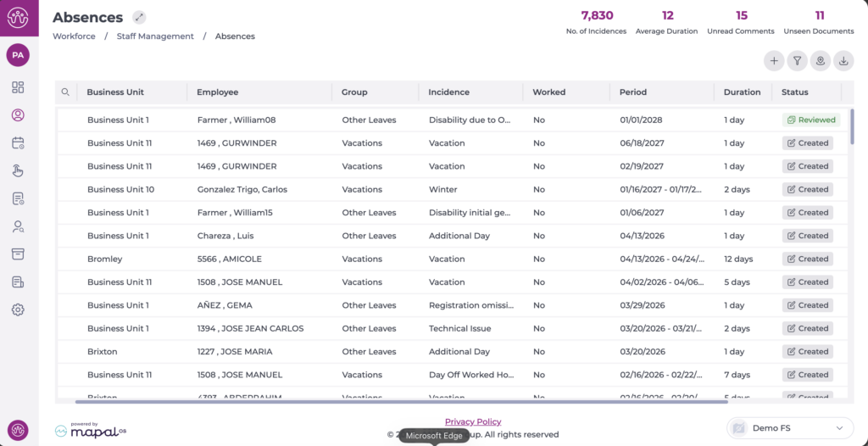
Task: Click the Reviewed status badge in first row
Action: [810, 120]
